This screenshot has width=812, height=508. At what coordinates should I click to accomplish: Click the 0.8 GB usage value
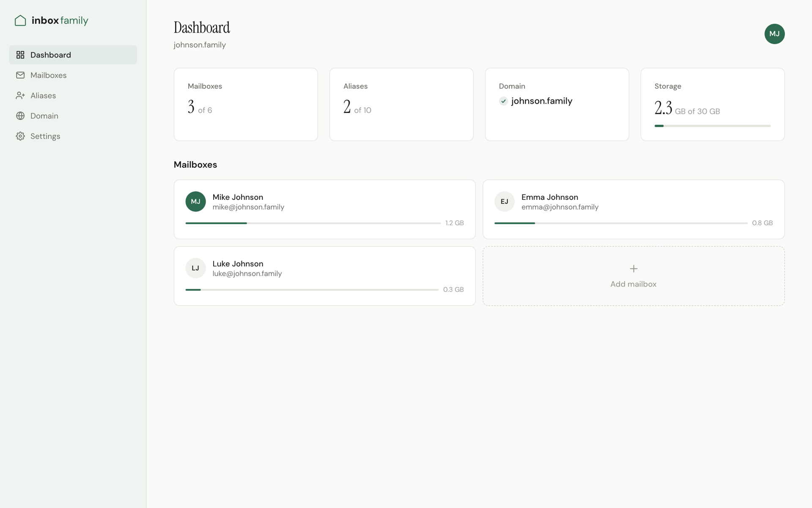click(x=762, y=223)
